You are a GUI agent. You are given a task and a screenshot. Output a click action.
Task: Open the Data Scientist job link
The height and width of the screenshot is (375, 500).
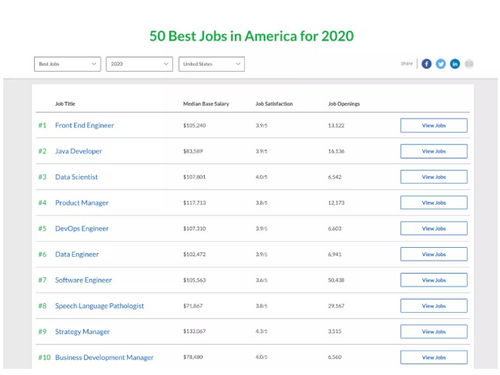[76, 177]
